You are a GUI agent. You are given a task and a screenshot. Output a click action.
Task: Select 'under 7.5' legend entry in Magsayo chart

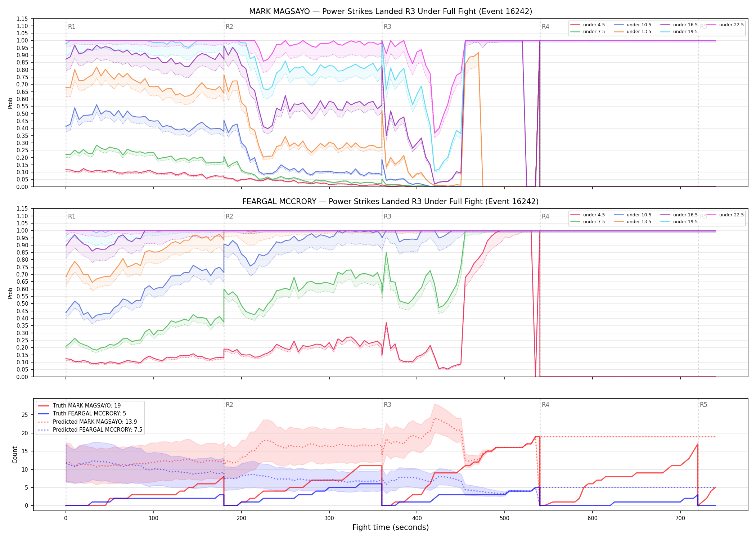click(x=588, y=32)
